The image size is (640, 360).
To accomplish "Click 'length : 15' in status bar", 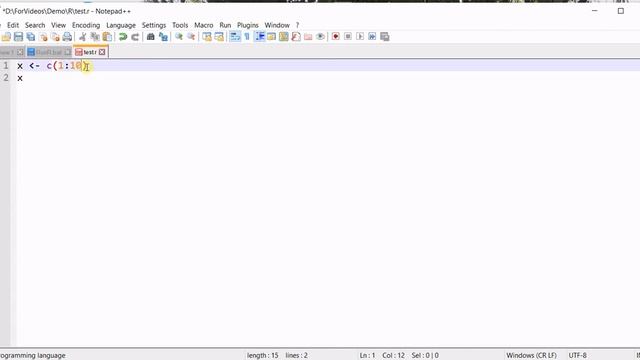I will pos(262,356).
